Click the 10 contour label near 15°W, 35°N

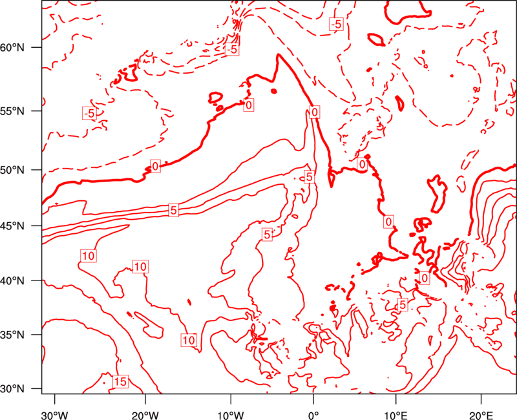coord(189,340)
